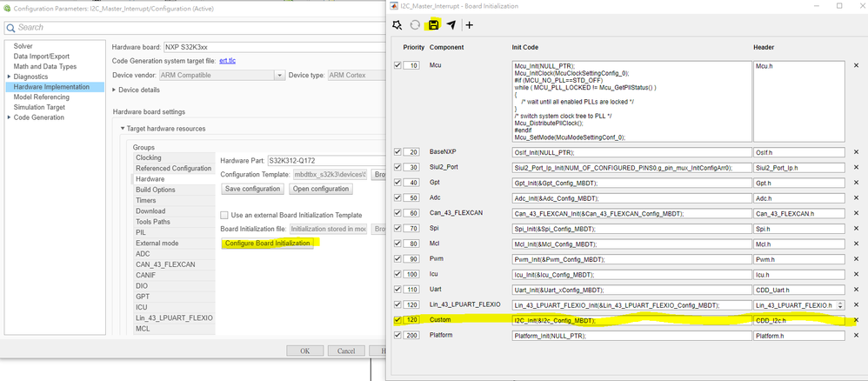Delete the Uart row using X icon
This screenshot has height=381, width=868.
coord(856,290)
